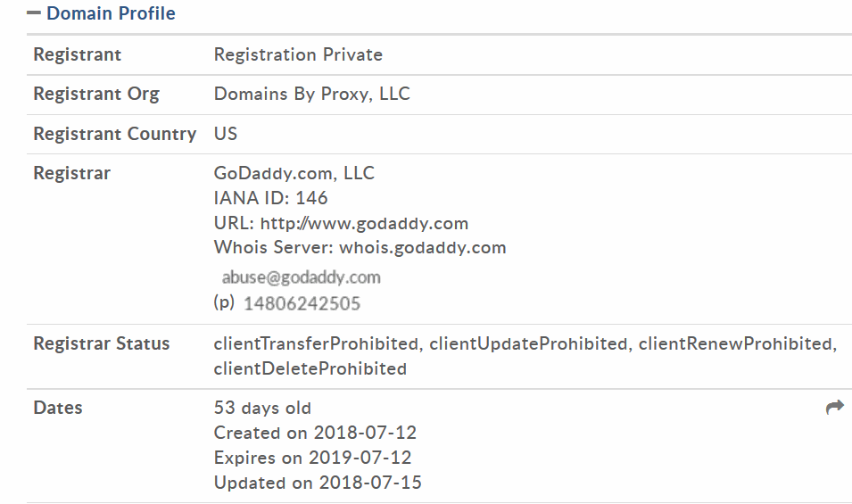Click the Domain Profile heading
852x504 pixels.
111,13
